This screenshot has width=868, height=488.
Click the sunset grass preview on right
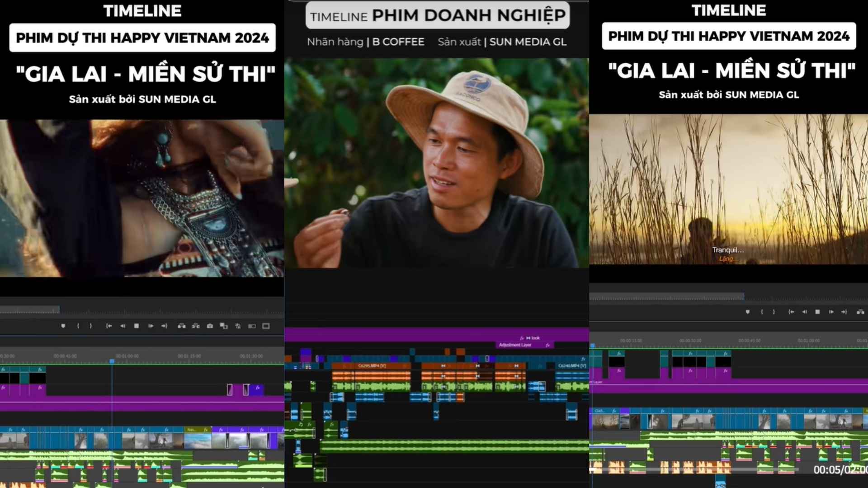[x=729, y=189]
